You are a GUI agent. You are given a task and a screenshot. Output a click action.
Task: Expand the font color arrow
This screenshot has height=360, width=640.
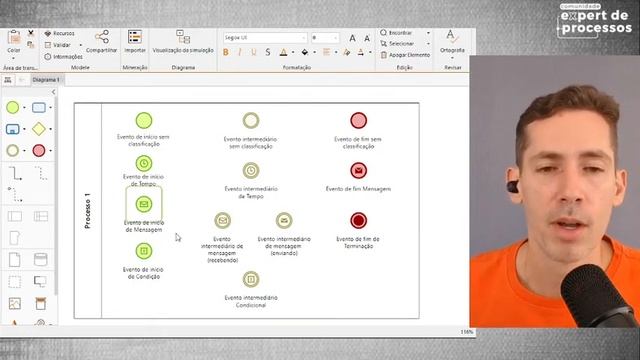coord(293,53)
